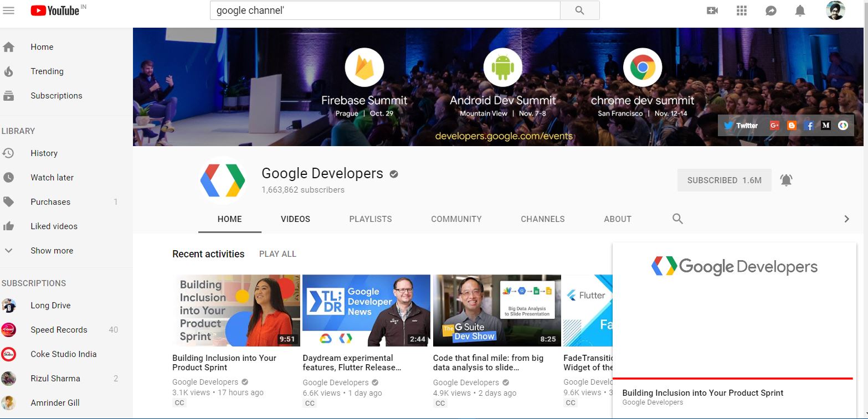This screenshot has width=868, height=419.
Task: Click Android Dev Summit logo on banner
Action: point(503,68)
